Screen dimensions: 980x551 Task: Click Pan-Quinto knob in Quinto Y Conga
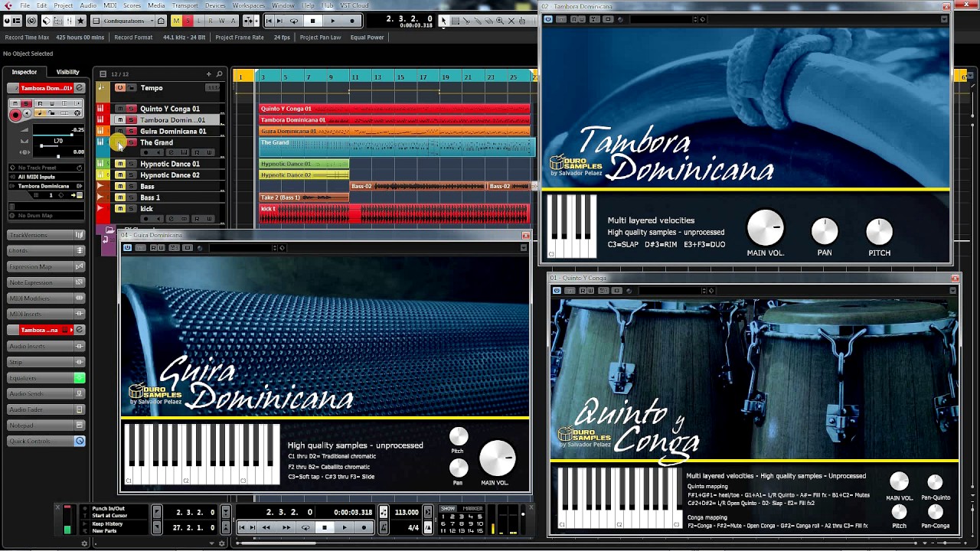coord(935,482)
